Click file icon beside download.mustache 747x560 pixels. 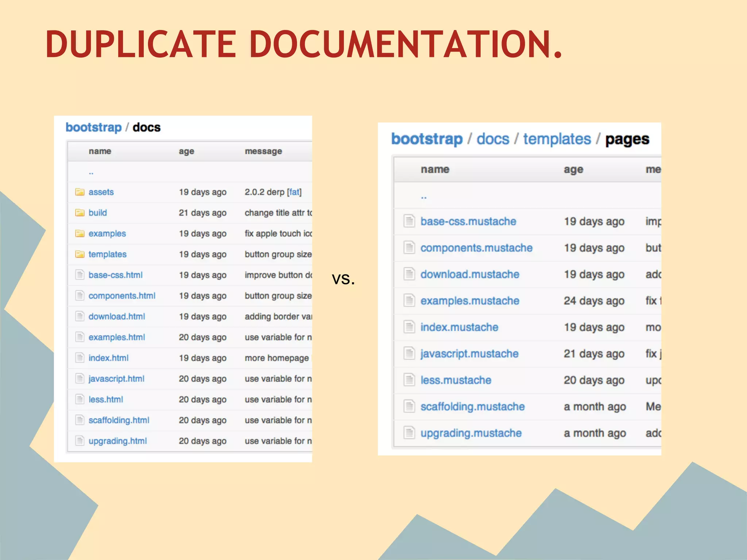[409, 274]
